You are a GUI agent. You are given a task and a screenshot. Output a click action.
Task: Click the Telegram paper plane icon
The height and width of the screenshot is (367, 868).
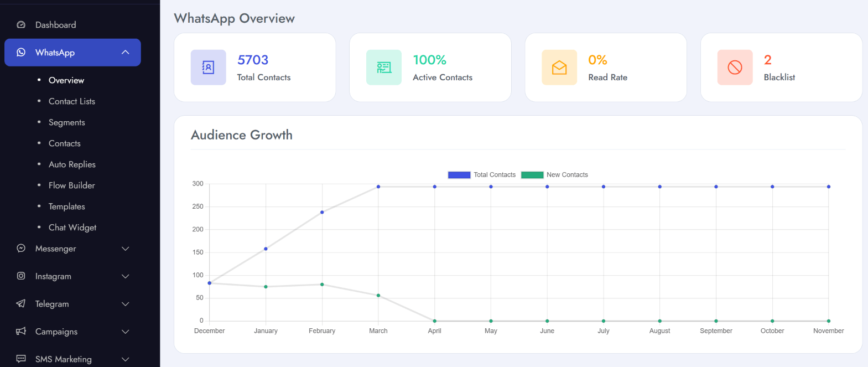pos(21,303)
